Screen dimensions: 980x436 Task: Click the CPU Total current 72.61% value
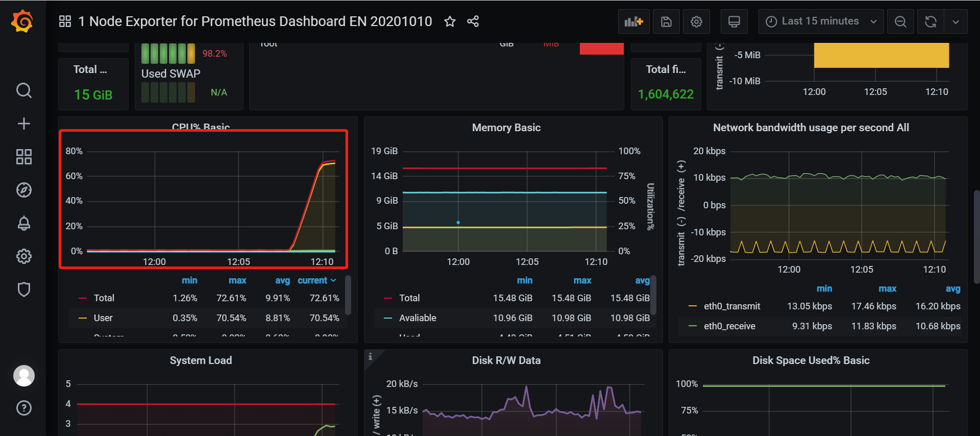coord(324,298)
